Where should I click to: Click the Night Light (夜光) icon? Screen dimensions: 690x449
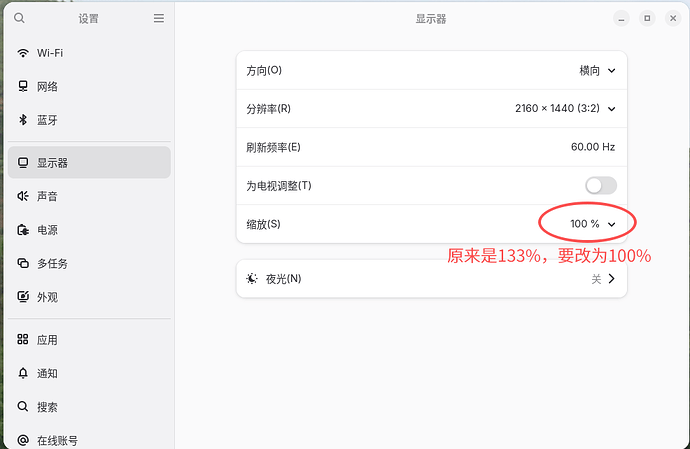pyautogui.click(x=251, y=279)
